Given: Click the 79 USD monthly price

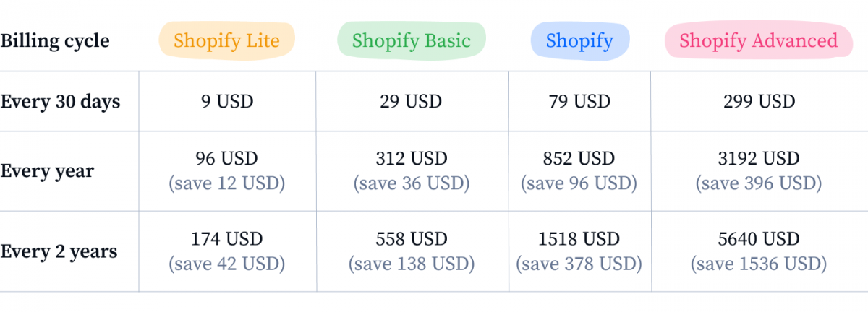Looking at the screenshot, I should tap(579, 102).
